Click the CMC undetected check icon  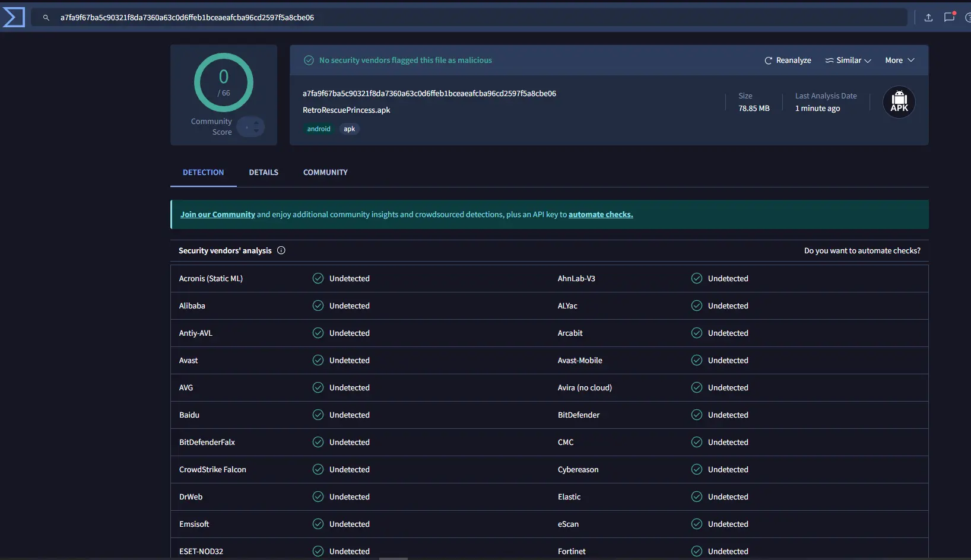(x=697, y=442)
